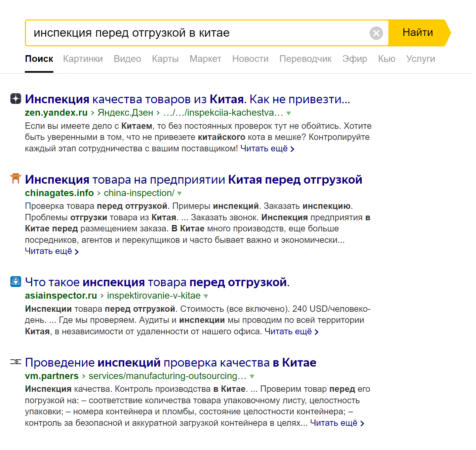
Task: Click snippet text 'Проверка товара перед отгрузкой. Примеры инспекций'
Action: pos(142,206)
